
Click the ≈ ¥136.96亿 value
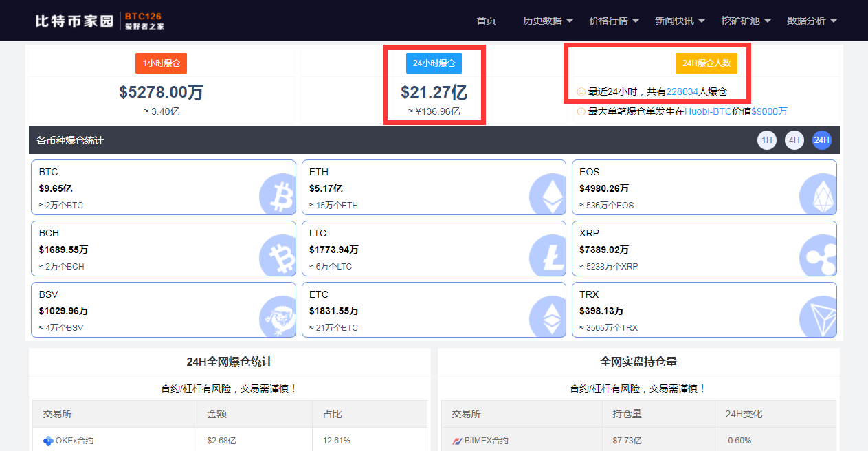pos(434,111)
